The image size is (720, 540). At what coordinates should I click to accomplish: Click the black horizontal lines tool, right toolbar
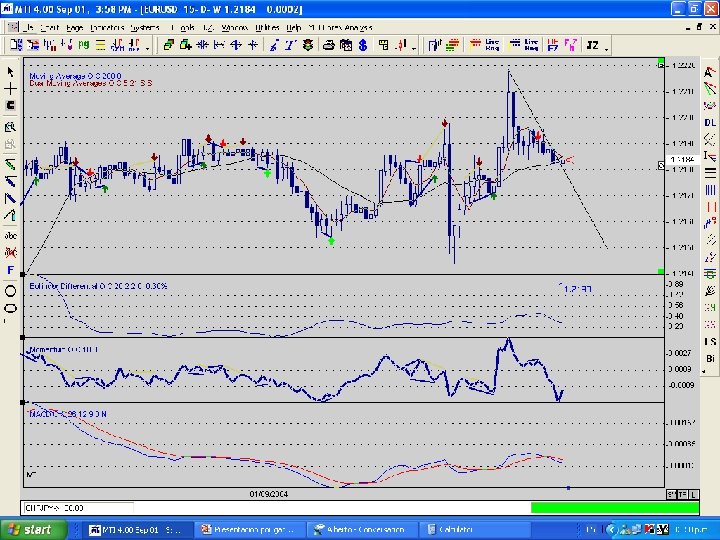click(710, 173)
